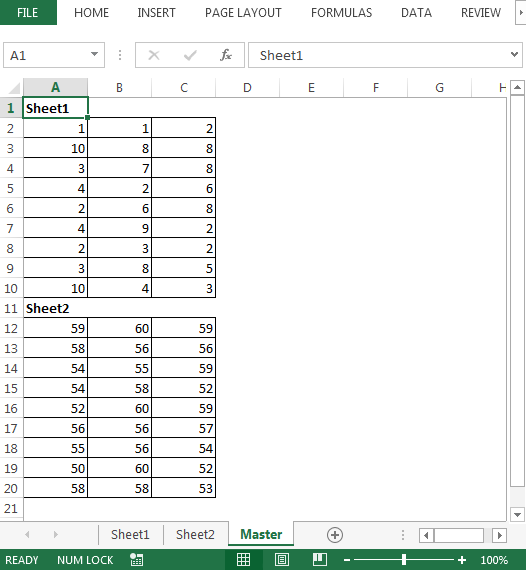The image size is (526, 570).
Task: Open the FILE backstage menu
Action: tap(28, 12)
